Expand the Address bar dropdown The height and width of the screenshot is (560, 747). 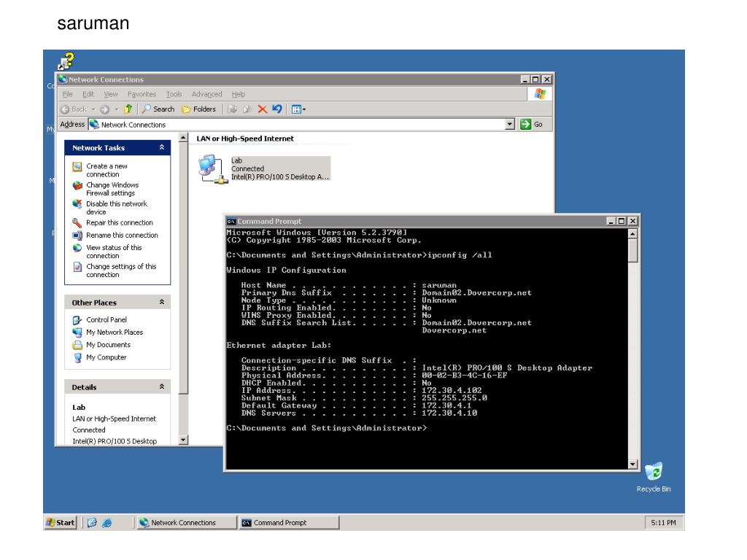(510, 124)
